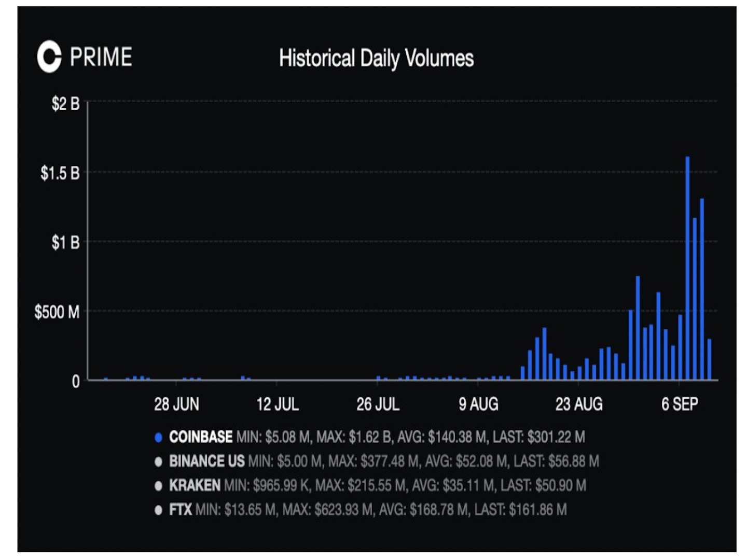Select the BINANCE US legend label
The height and width of the screenshot is (560, 747).
coord(207,461)
